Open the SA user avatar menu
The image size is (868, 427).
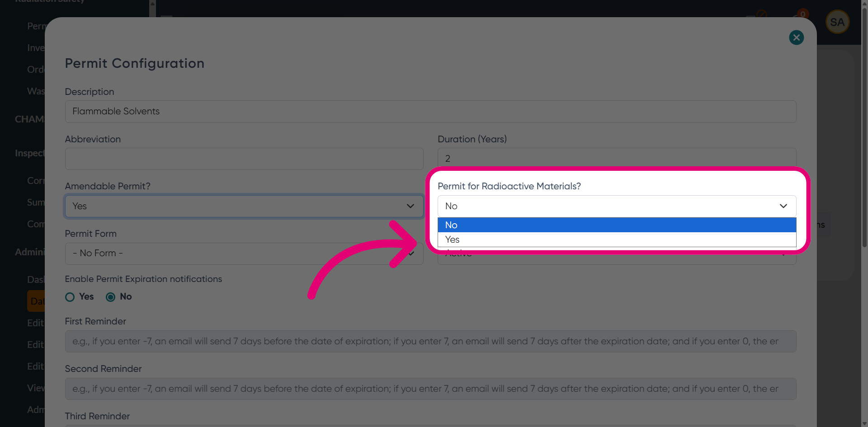point(837,22)
